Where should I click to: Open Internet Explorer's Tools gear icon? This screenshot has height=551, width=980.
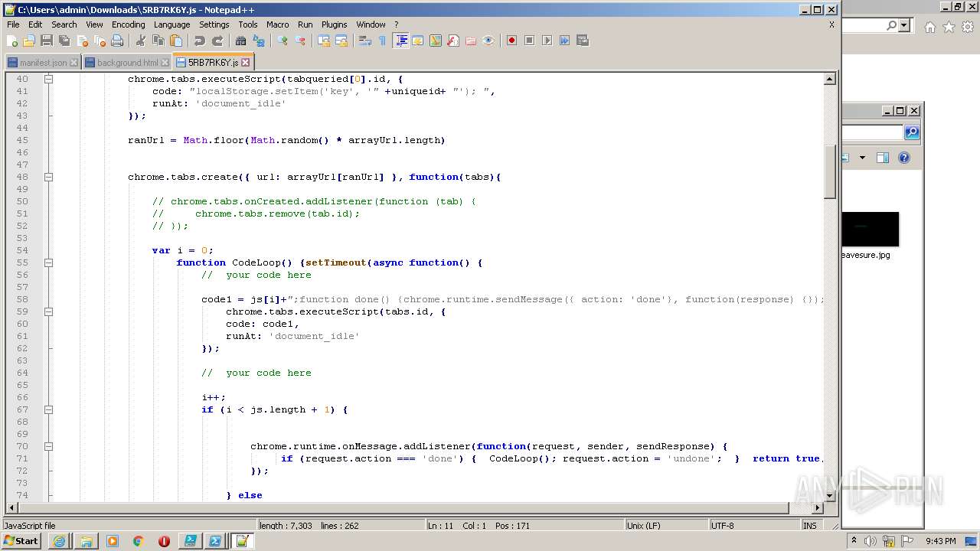click(x=968, y=27)
